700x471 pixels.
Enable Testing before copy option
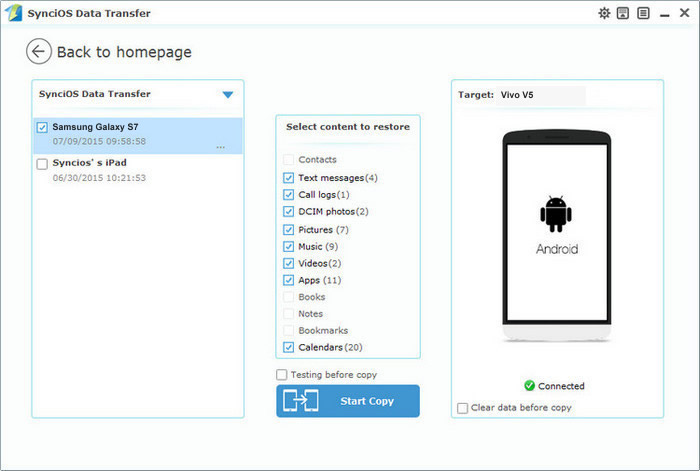pos(282,375)
